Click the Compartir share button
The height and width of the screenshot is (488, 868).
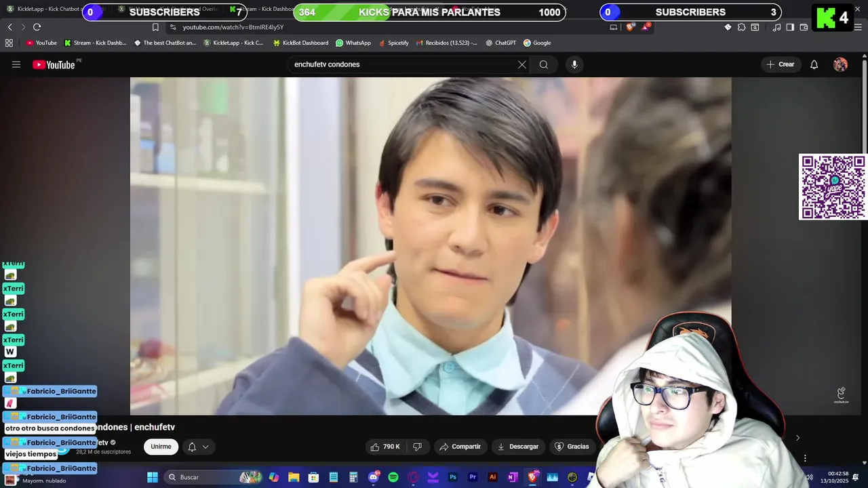tap(460, 447)
